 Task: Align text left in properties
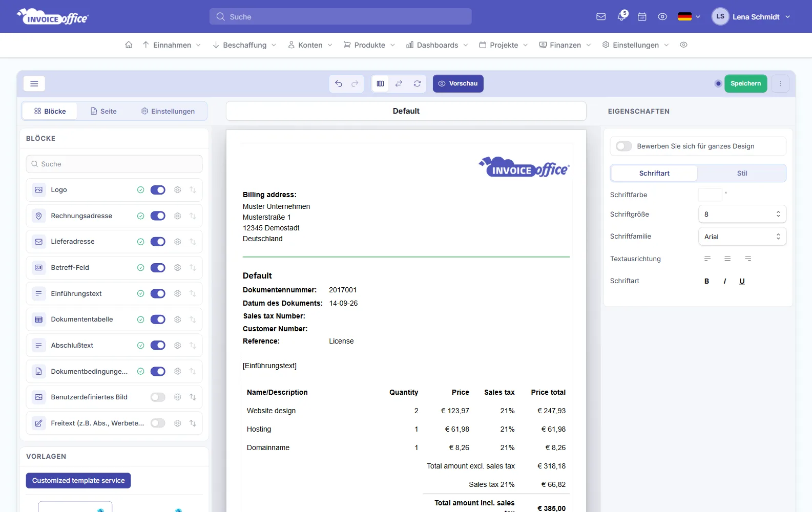pyautogui.click(x=707, y=259)
